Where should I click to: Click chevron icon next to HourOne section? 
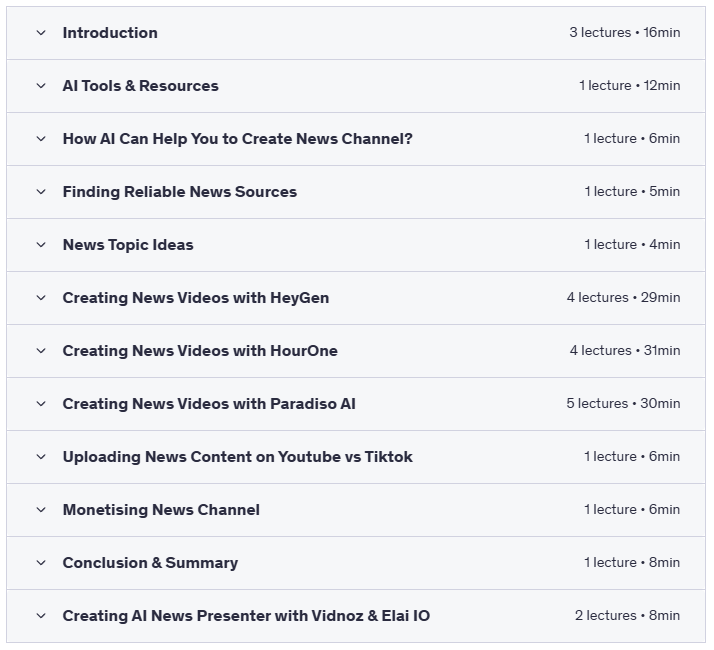[41, 351]
